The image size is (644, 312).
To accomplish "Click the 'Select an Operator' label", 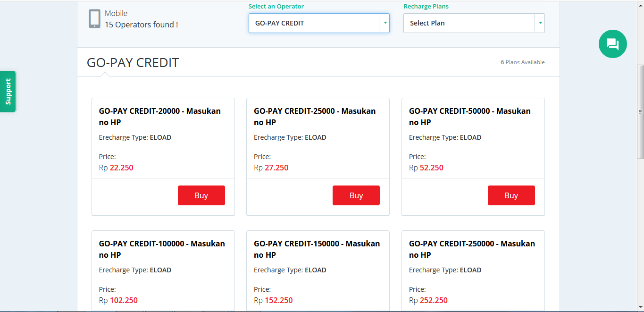I will (276, 7).
